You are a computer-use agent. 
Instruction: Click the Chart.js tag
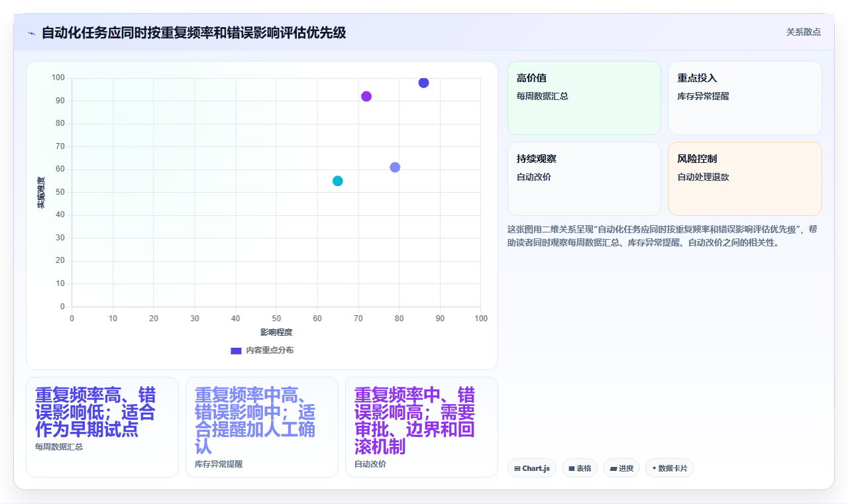(x=532, y=468)
